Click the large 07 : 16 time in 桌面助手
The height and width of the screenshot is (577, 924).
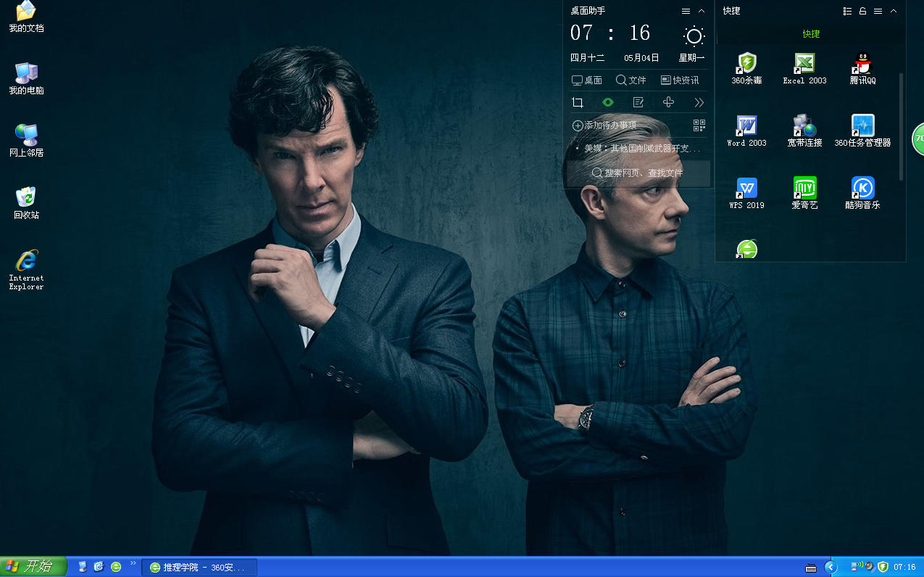click(610, 33)
